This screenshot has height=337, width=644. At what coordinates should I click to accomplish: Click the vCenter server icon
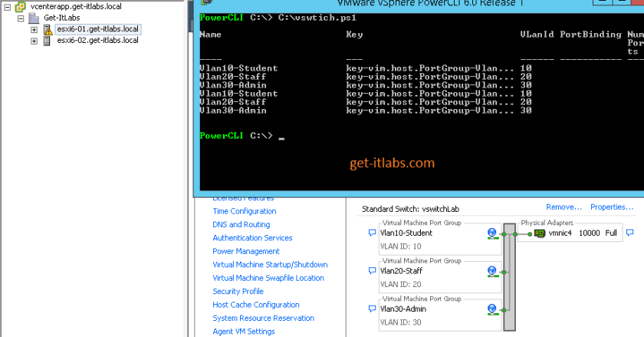20,7
